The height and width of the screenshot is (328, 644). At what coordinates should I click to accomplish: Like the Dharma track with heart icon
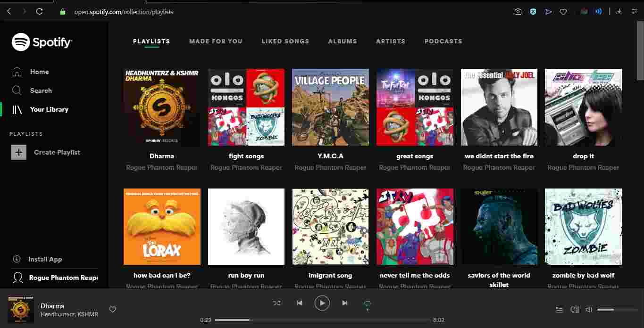click(113, 310)
